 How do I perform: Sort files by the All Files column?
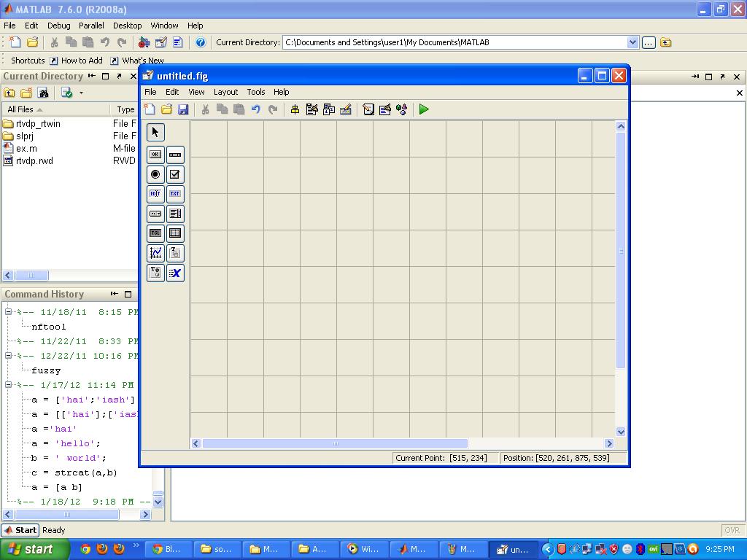pyautogui.click(x=55, y=109)
